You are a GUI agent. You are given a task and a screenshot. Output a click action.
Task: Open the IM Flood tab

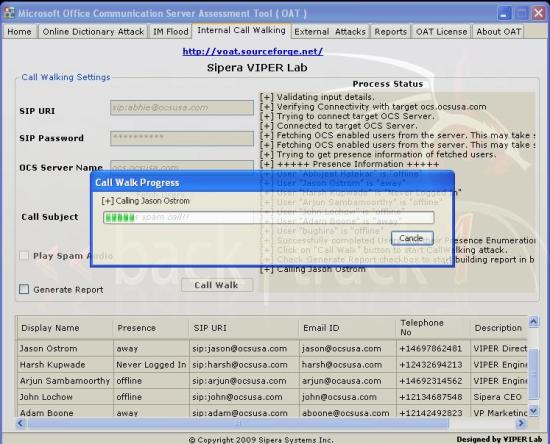tap(171, 32)
